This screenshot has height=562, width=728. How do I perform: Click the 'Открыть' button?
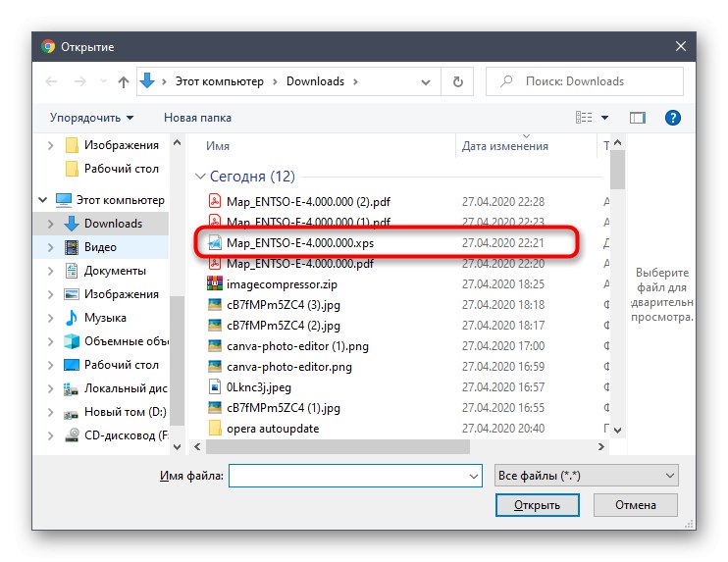(x=538, y=505)
